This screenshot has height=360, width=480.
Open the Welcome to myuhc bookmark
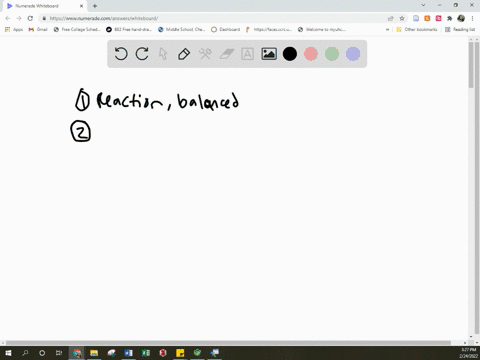tap(322, 29)
